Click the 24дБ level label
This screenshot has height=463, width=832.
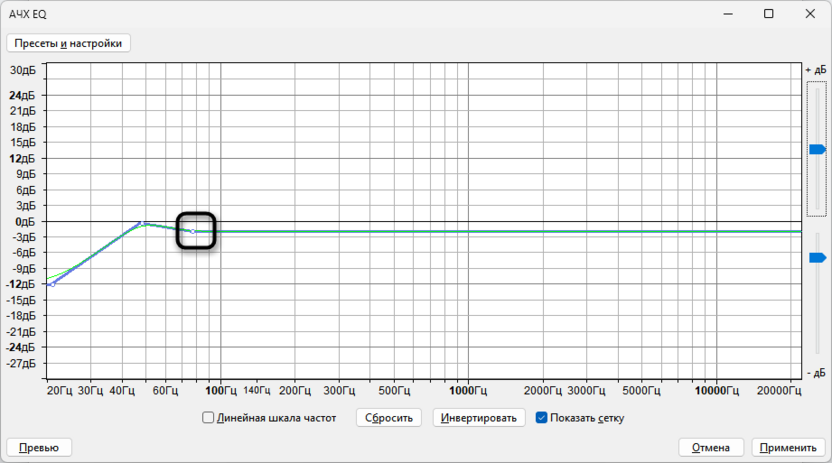pos(22,95)
